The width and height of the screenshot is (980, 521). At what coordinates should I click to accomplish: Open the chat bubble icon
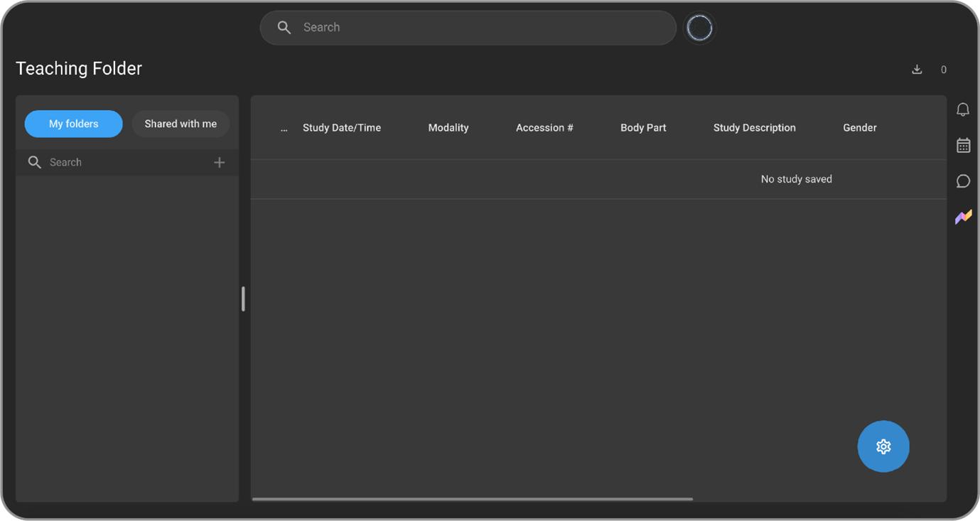coord(963,181)
